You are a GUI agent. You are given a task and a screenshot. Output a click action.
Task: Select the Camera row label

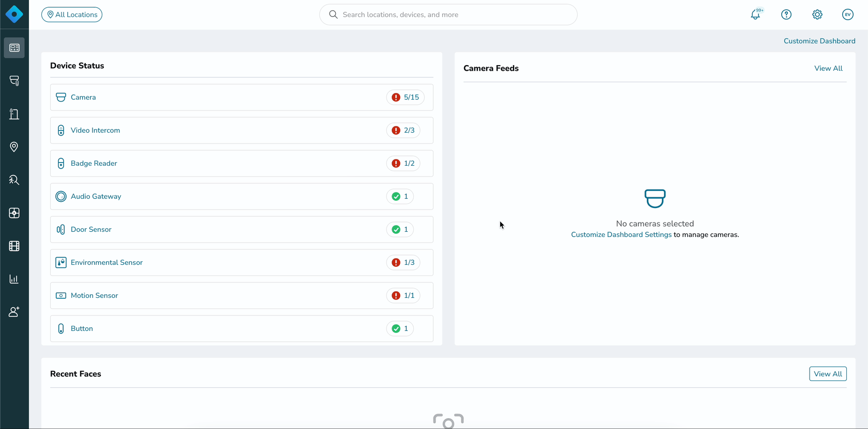(x=83, y=97)
